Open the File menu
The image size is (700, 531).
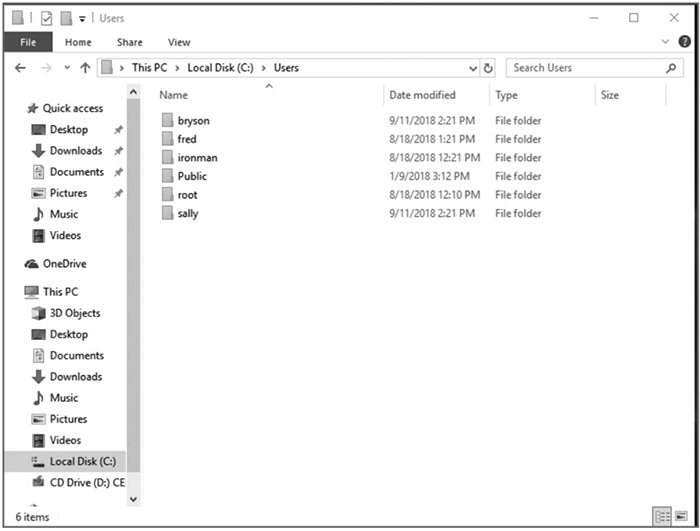28,42
